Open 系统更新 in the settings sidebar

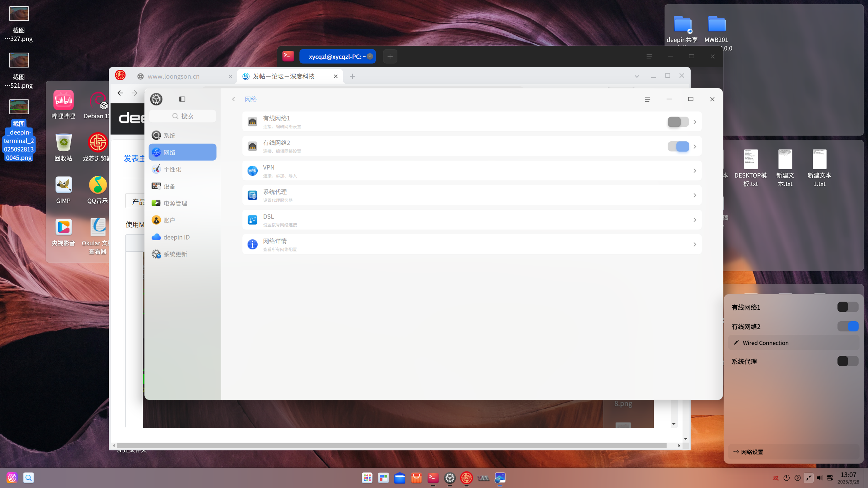(182, 254)
